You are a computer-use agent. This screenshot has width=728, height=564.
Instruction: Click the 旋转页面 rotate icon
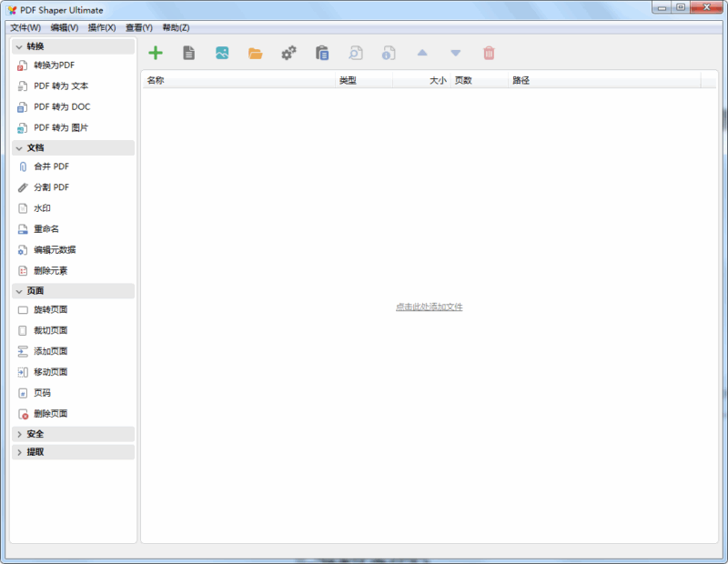click(22, 309)
